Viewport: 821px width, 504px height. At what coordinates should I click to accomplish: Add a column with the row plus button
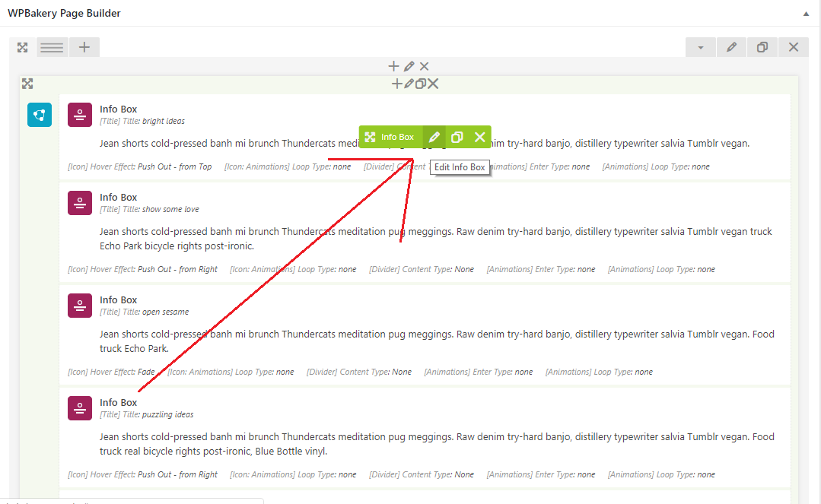pyautogui.click(x=84, y=48)
